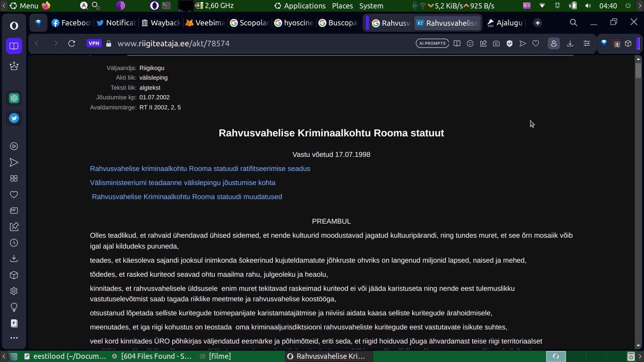The width and height of the screenshot is (644, 362).
Task: Switch to the Ajalugu tab
Action: [505, 23]
